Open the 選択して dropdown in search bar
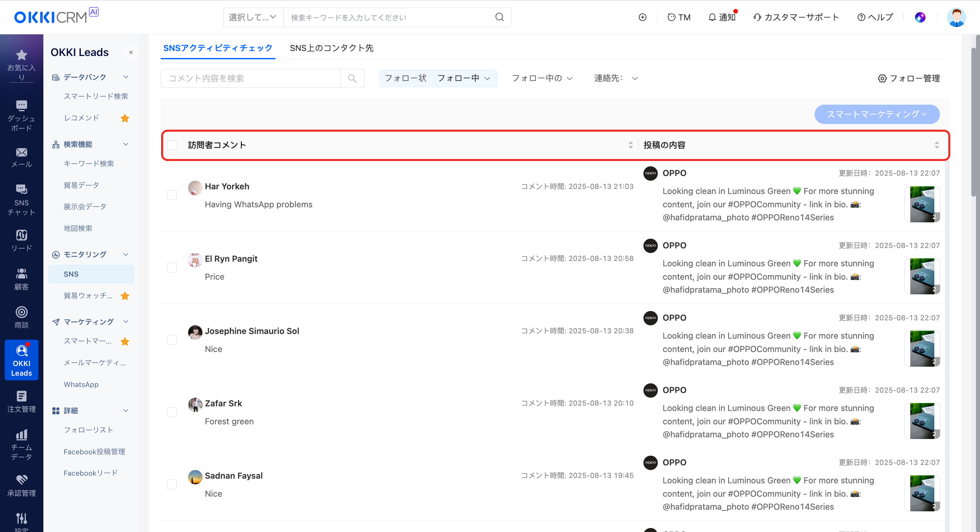 point(254,17)
